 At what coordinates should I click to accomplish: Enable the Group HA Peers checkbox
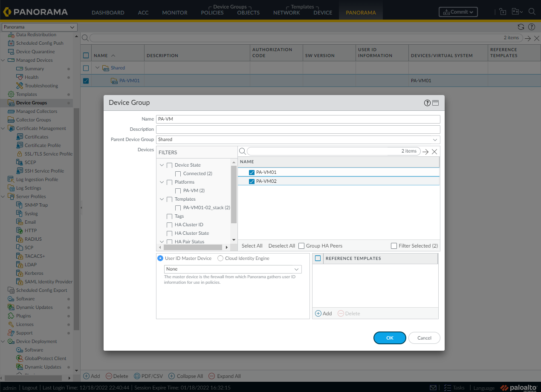click(x=301, y=246)
